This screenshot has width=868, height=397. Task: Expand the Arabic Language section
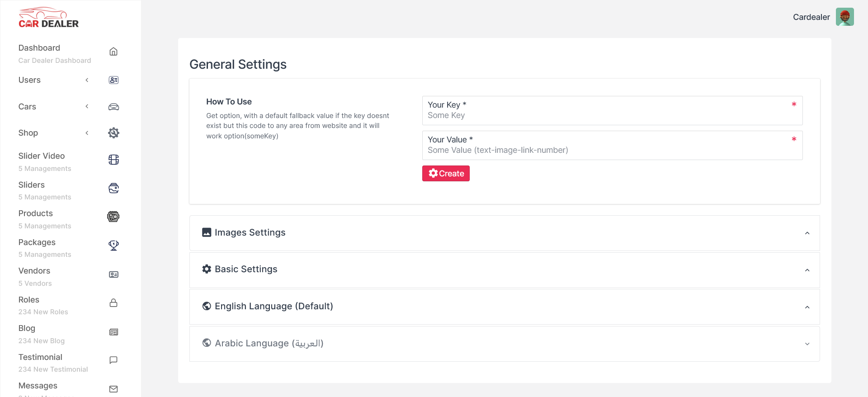point(807,344)
